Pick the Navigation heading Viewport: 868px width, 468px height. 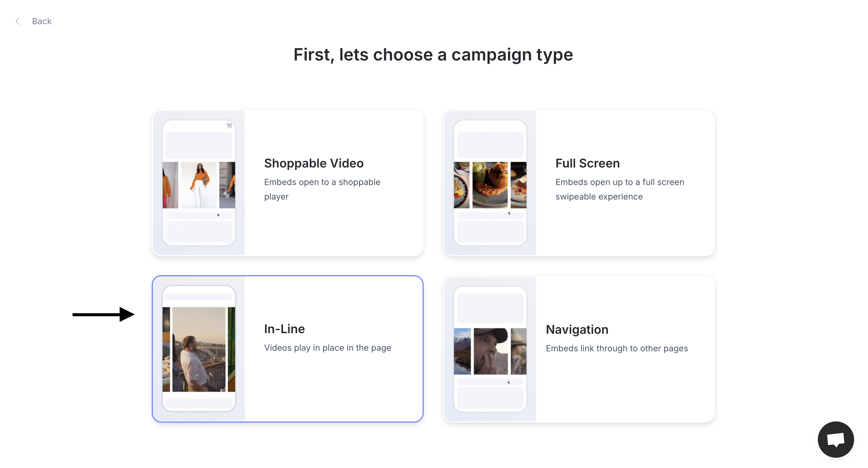pyautogui.click(x=577, y=330)
